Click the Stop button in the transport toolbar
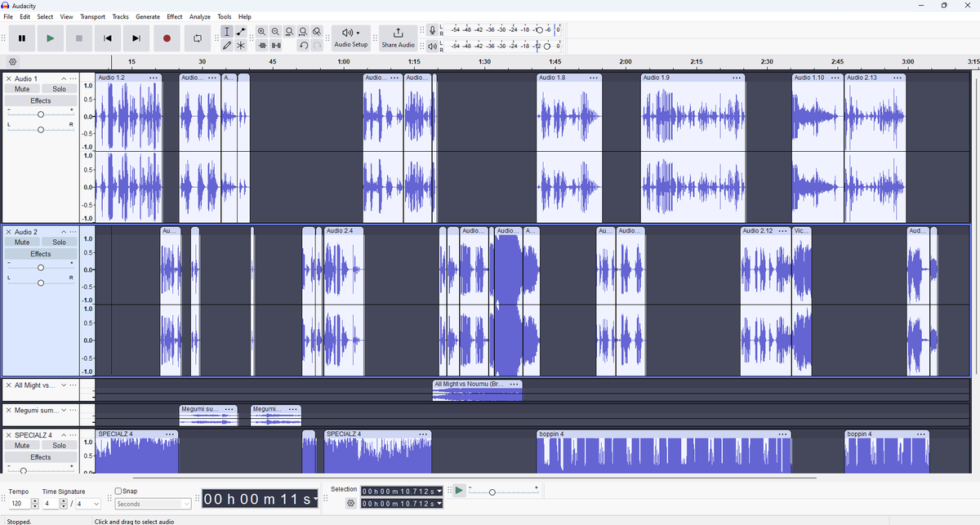Viewport: 980px width, 525px height. 79,38
